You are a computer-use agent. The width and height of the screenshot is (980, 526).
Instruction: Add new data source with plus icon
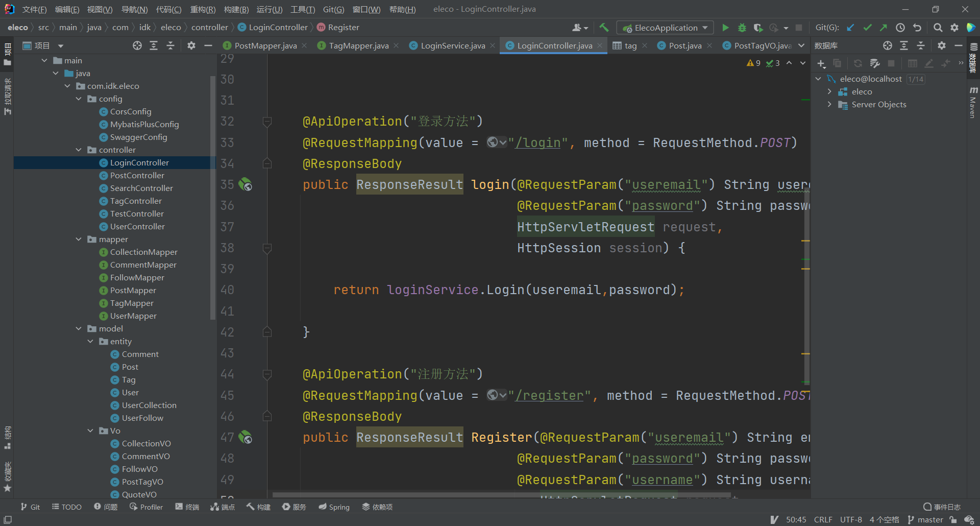821,63
